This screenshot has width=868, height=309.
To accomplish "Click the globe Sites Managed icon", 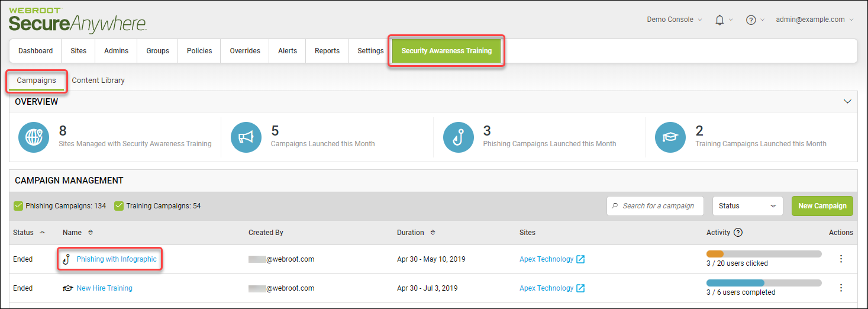I will [x=34, y=137].
